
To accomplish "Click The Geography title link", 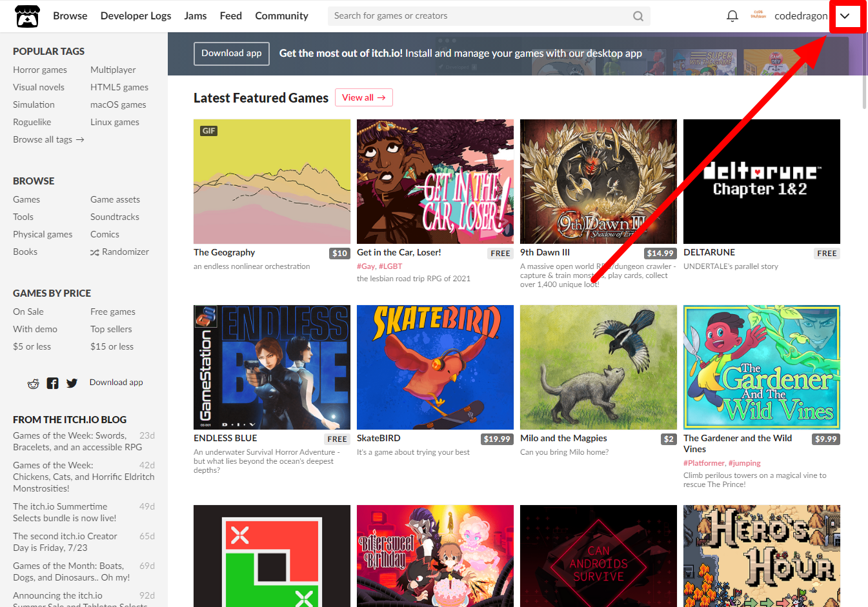I will pos(224,252).
